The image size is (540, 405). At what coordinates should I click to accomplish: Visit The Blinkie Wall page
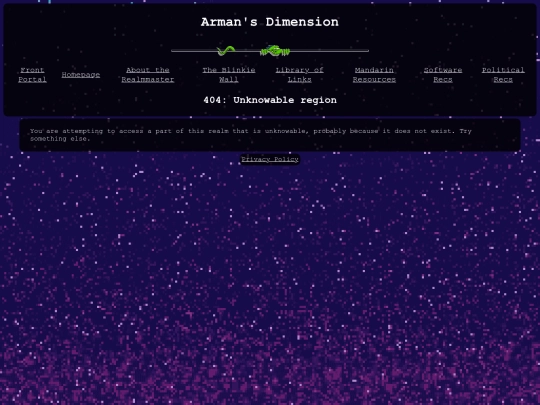point(229,75)
